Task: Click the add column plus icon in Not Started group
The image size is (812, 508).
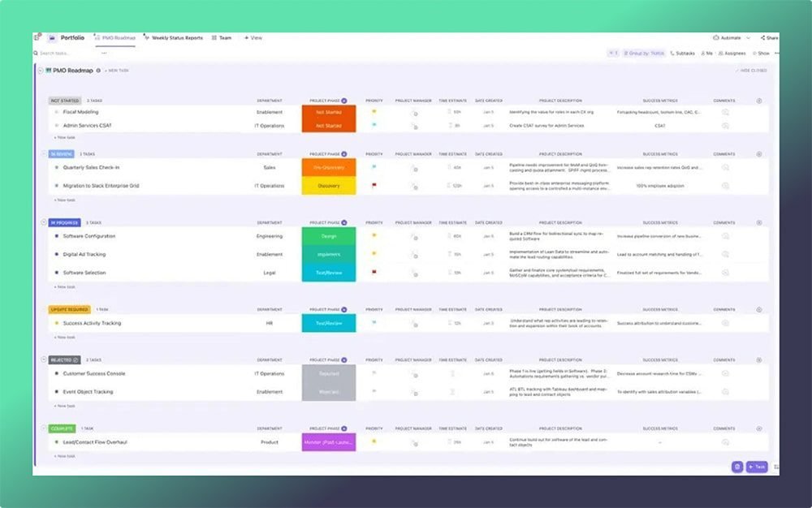Action: [x=759, y=101]
